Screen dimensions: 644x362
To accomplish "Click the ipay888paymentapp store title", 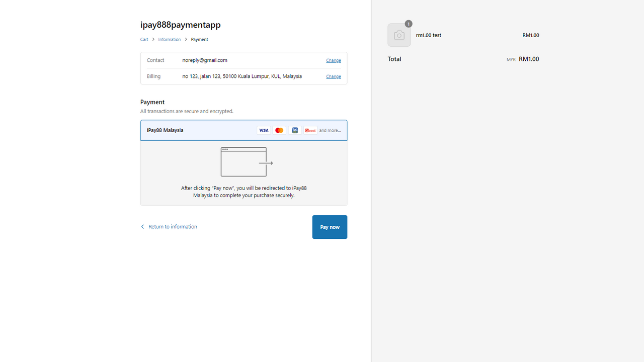I will tap(180, 25).
